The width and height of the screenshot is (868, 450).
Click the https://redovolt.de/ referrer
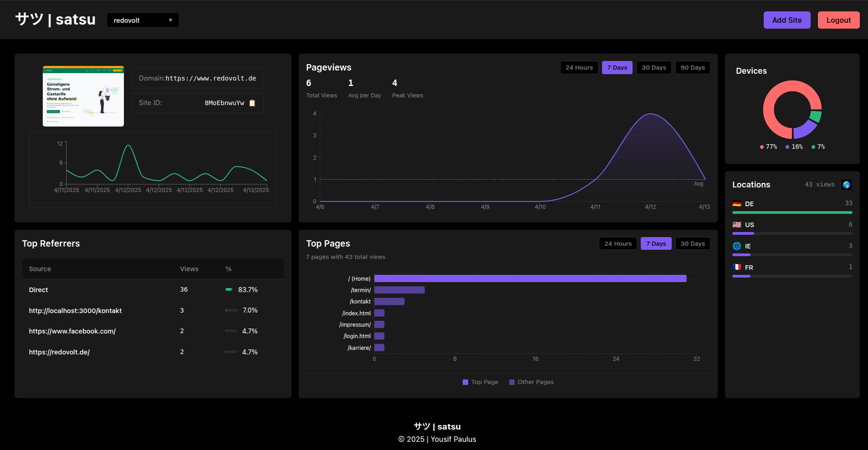(59, 352)
